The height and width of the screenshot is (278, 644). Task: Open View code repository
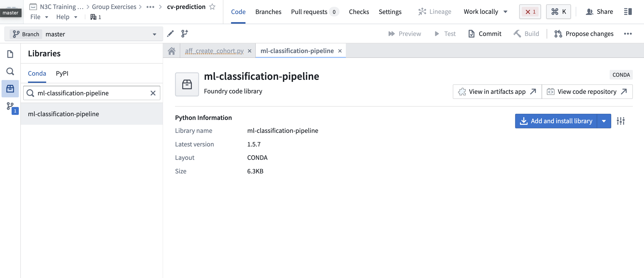point(587,91)
